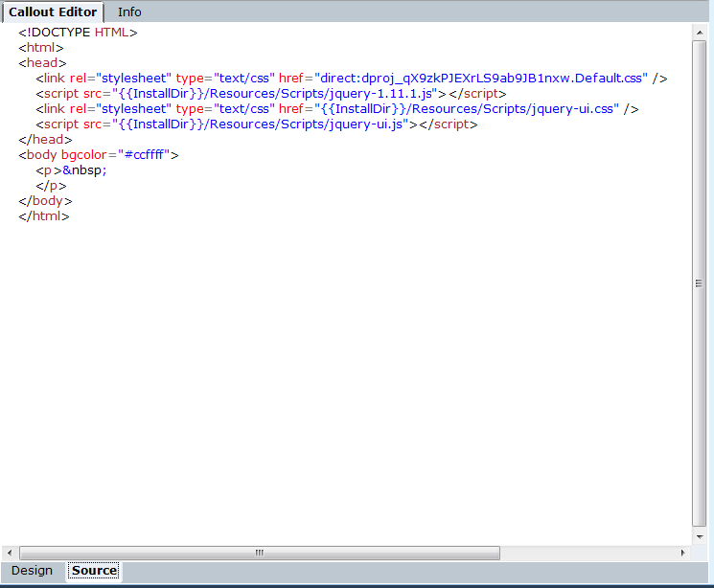Open the Info tab

129,11
